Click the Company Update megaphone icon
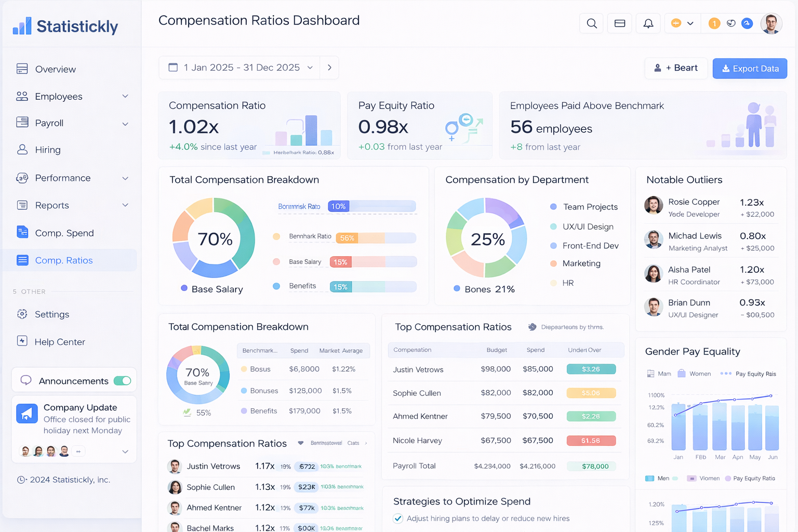This screenshot has height=532, width=798. [27, 414]
